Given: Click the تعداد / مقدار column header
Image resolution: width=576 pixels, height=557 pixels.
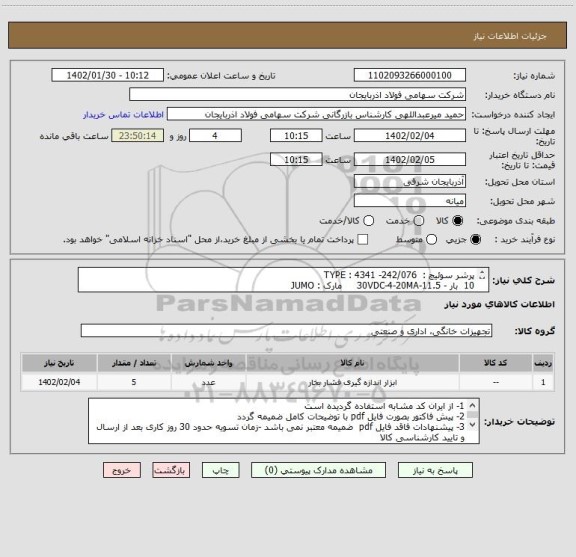Looking at the screenshot, I should click(134, 363).
